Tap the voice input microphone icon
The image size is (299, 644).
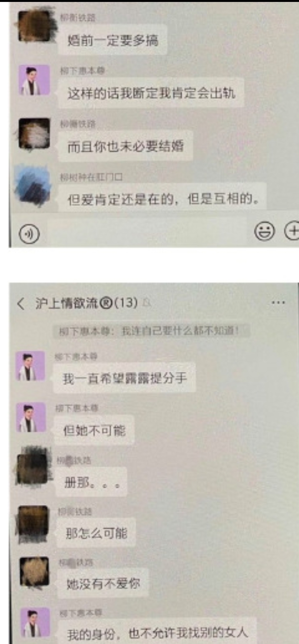[29, 234]
